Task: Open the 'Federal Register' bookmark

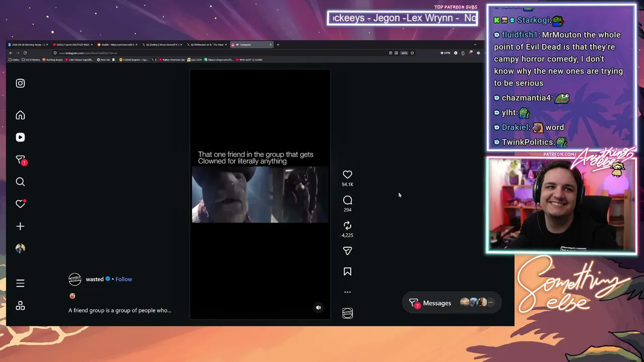Action: [133, 60]
